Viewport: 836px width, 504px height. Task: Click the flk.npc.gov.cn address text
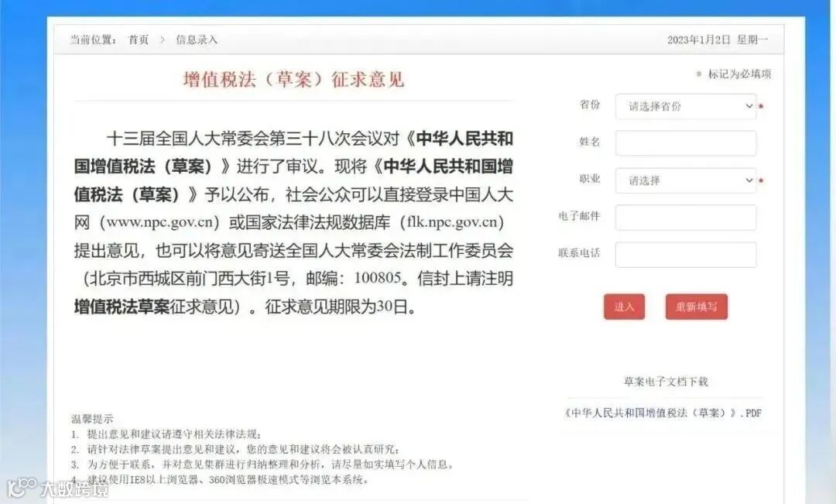pyautogui.click(x=452, y=222)
